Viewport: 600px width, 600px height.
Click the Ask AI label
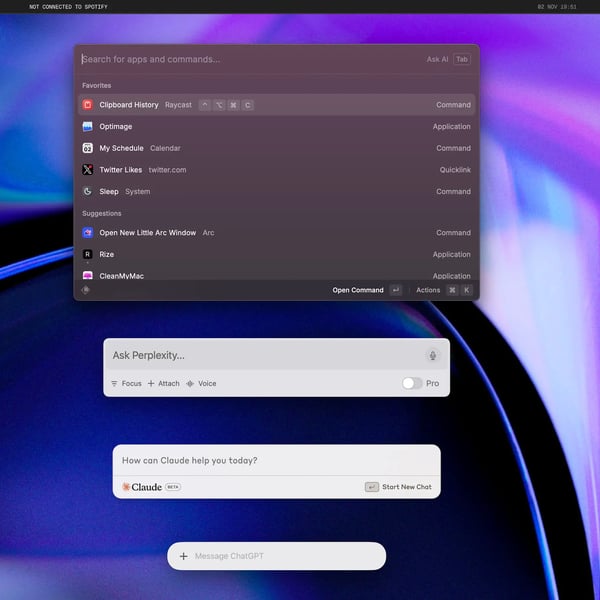[437, 59]
